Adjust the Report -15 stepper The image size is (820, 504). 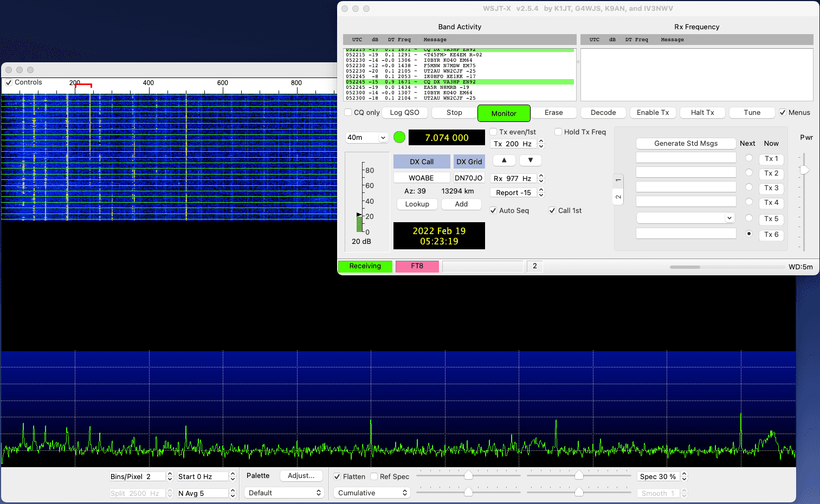541,192
